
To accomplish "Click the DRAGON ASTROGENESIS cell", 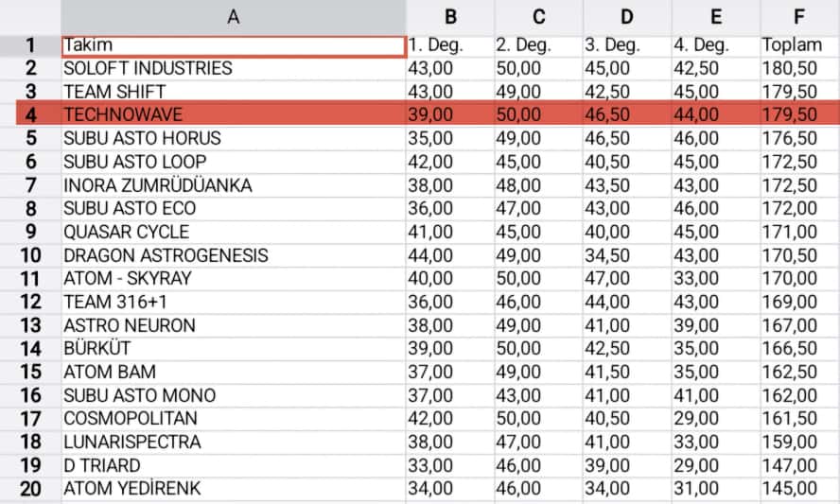I will tap(233, 255).
